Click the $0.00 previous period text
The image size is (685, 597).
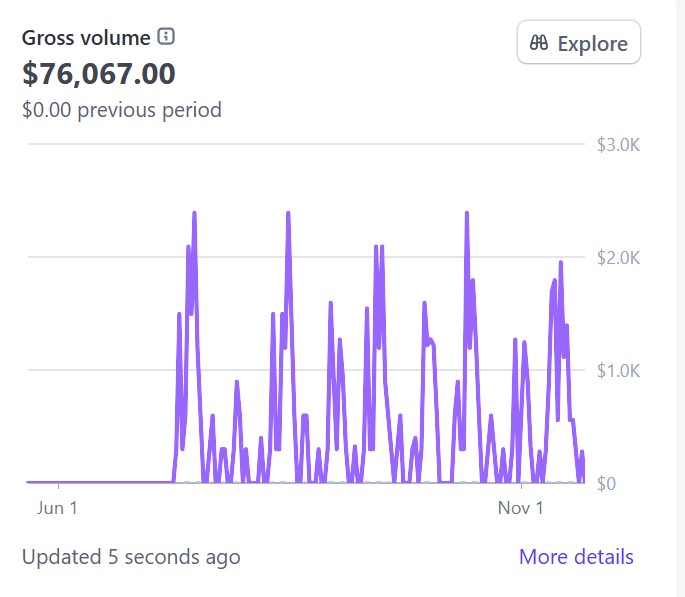pyautogui.click(x=121, y=109)
